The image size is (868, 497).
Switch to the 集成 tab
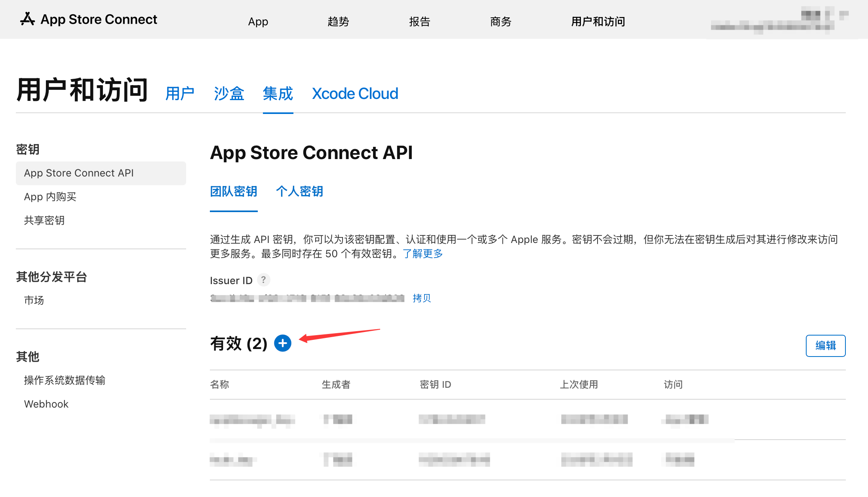point(278,94)
